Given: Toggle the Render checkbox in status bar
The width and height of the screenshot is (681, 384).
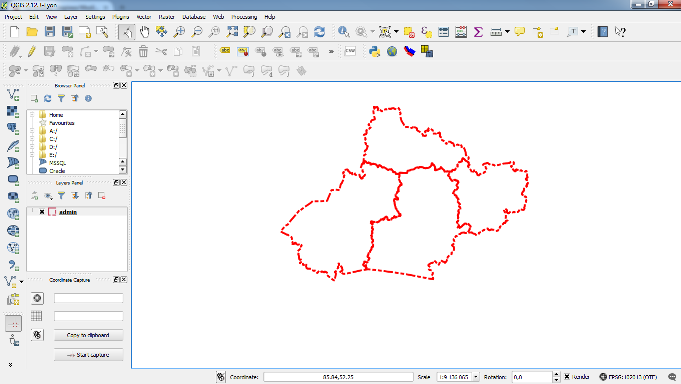Looking at the screenshot, I should coord(567,377).
